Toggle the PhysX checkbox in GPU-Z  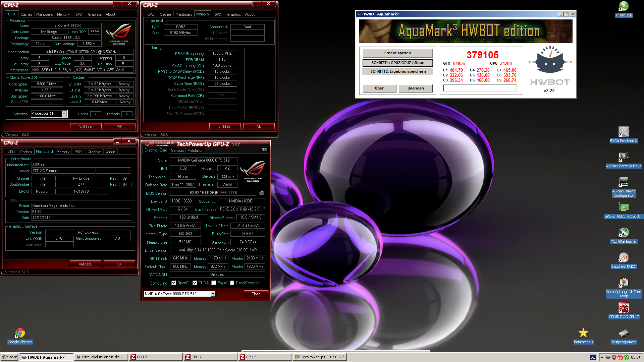(214, 283)
